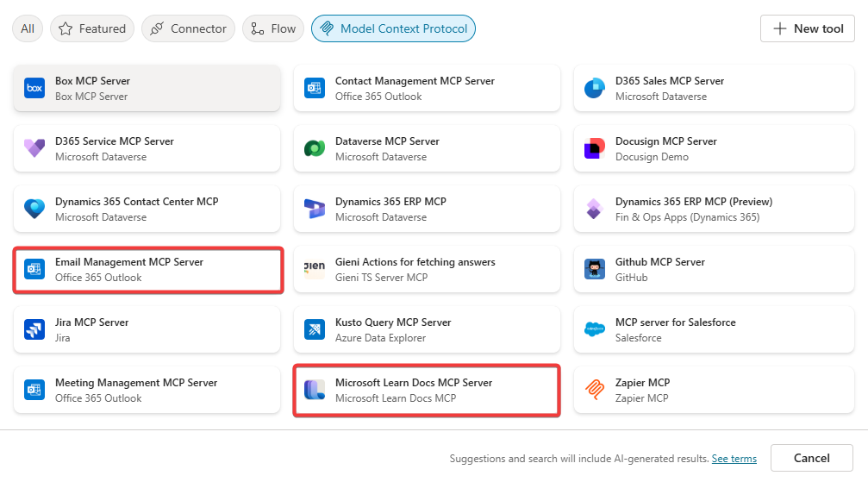
Task: Select the Flow filter tab
Action: click(273, 28)
